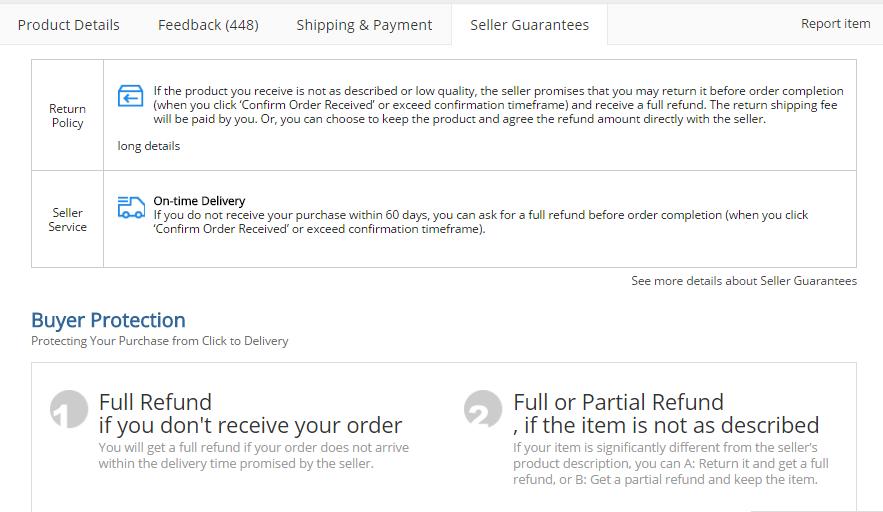Click the On-time Delivery title
This screenshot has width=883, height=512.
[199, 201]
